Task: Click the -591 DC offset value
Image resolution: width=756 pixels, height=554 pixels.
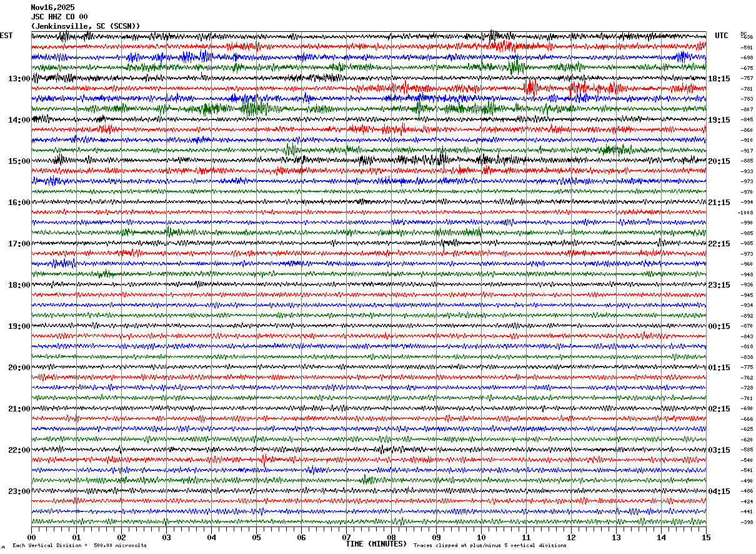Action: (x=747, y=48)
